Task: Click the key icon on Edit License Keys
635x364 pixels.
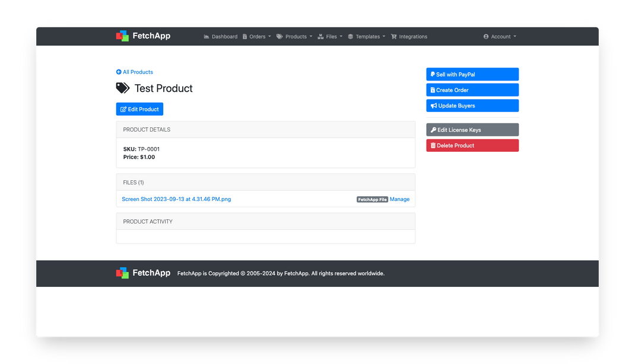Action: (433, 129)
